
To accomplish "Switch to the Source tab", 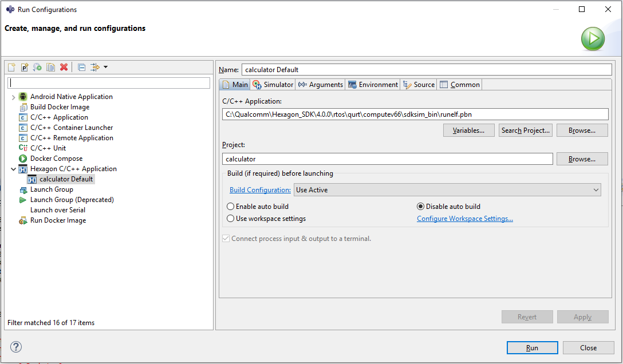I will tap(419, 85).
